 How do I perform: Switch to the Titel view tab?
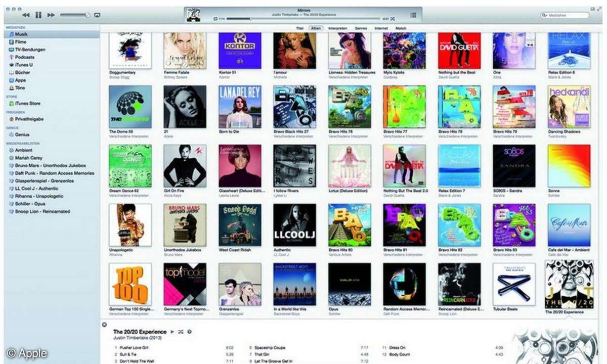tap(299, 28)
